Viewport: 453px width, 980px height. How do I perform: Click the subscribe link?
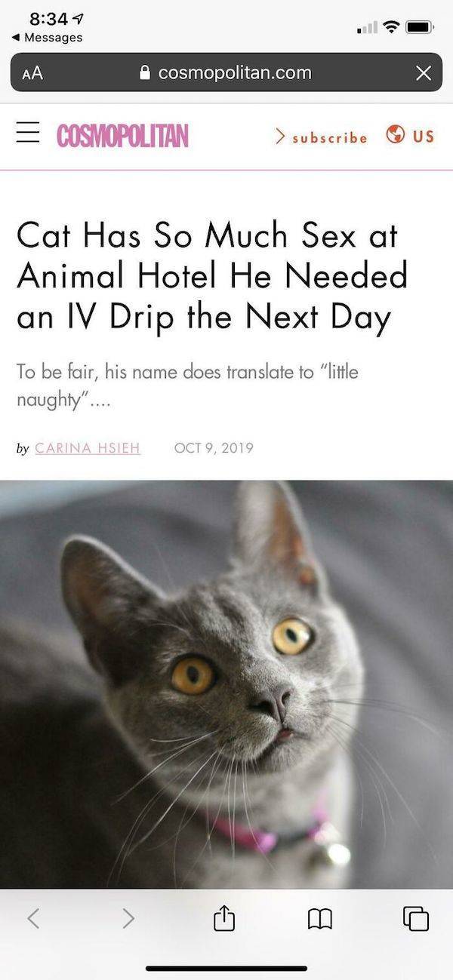pyautogui.click(x=321, y=137)
